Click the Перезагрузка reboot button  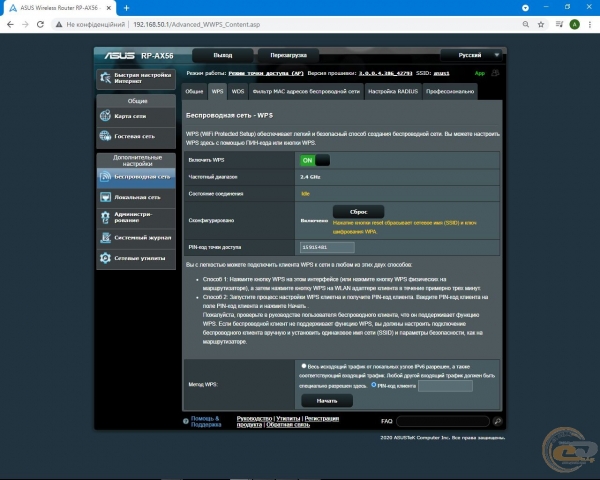(289, 55)
